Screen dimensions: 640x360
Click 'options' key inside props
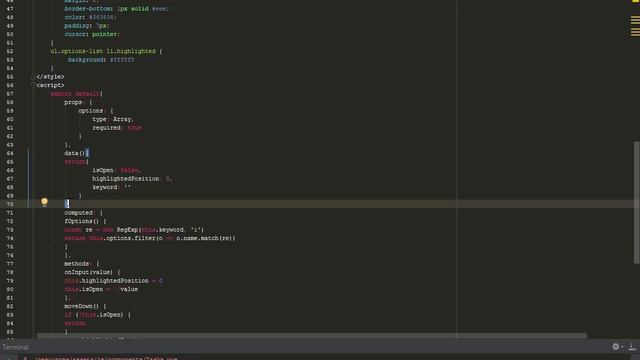(91, 111)
